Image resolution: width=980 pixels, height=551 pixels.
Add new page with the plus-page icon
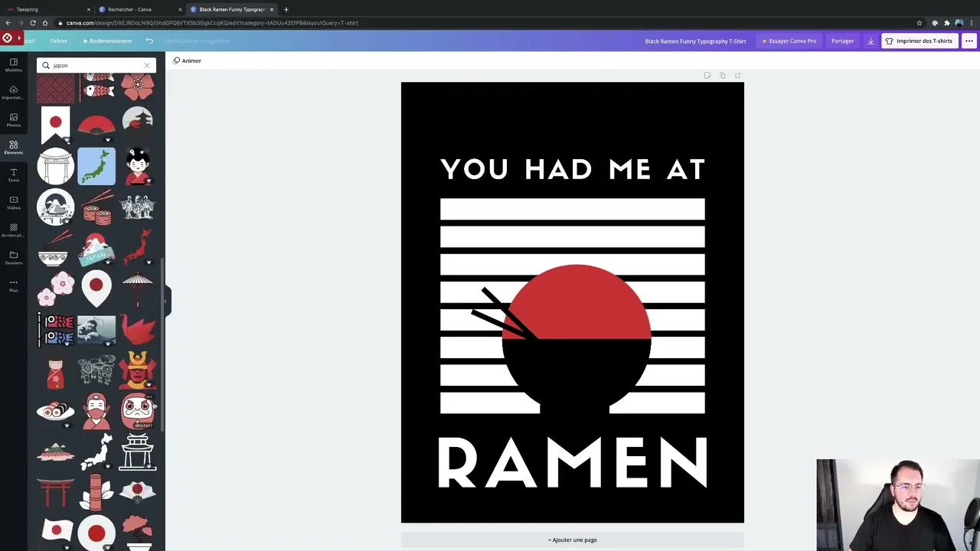coord(737,75)
